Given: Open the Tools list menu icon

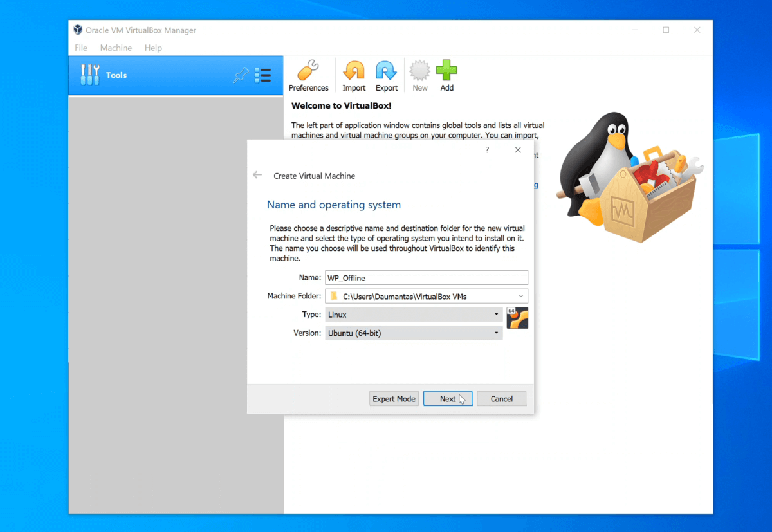Looking at the screenshot, I should [262, 76].
